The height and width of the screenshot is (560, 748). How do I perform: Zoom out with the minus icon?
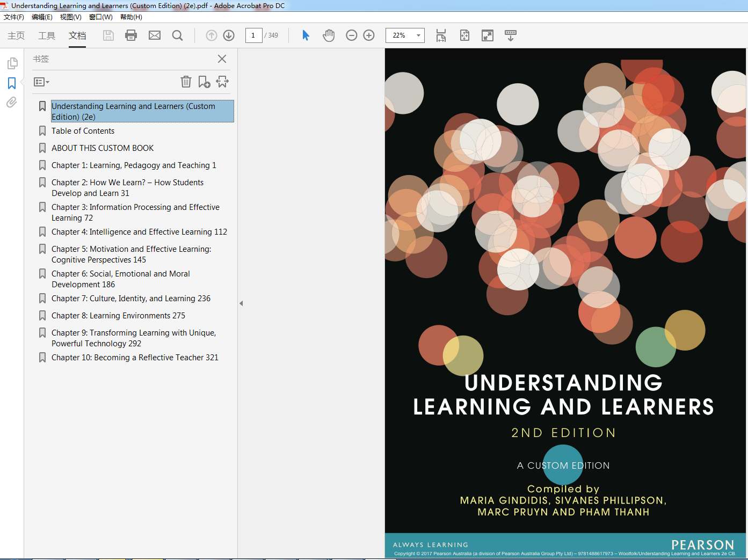pos(352,35)
